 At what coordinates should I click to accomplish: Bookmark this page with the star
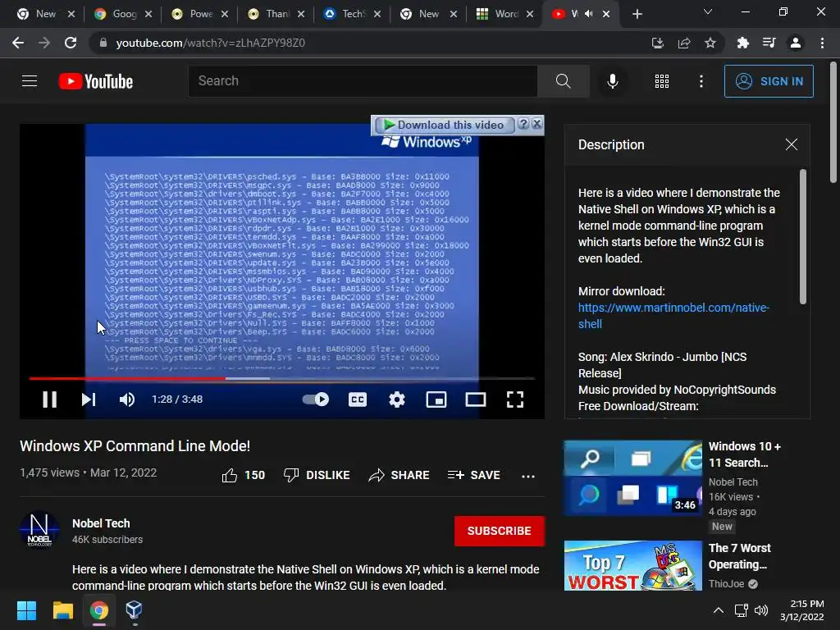click(x=710, y=43)
